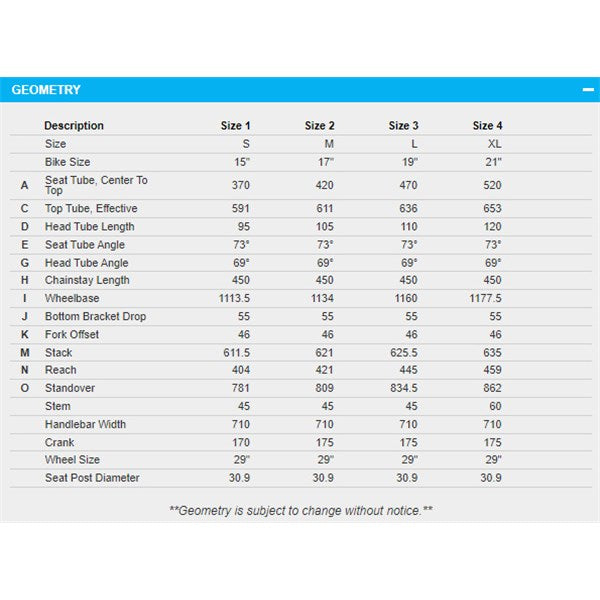The height and width of the screenshot is (600, 600).
Task: Select the Bottom Bracket Drop label
Action: pyautogui.click(x=95, y=317)
